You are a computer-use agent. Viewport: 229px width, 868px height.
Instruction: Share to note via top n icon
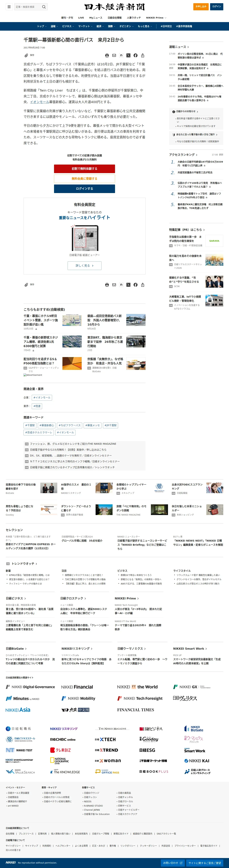tap(121, 55)
